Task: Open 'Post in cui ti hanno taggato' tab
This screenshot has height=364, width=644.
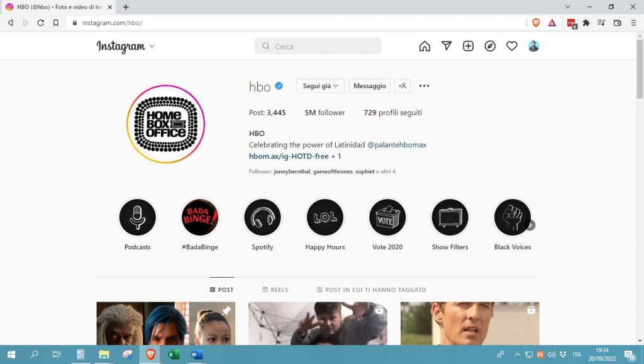Action: pyautogui.click(x=371, y=290)
